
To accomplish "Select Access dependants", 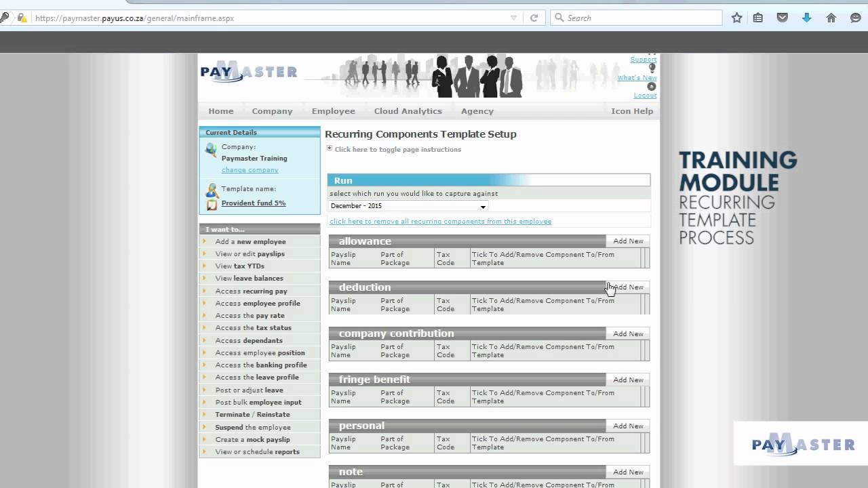I will (x=248, y=340).
